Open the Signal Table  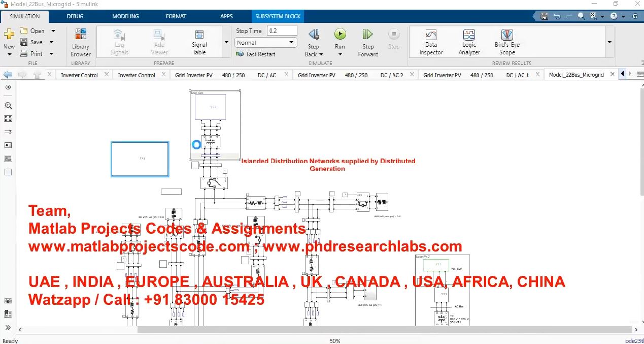point(199,42)
